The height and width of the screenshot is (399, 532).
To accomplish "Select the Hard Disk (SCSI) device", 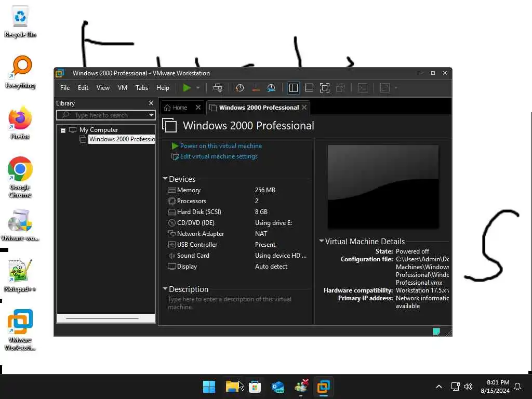I will (x=238, y=212).
